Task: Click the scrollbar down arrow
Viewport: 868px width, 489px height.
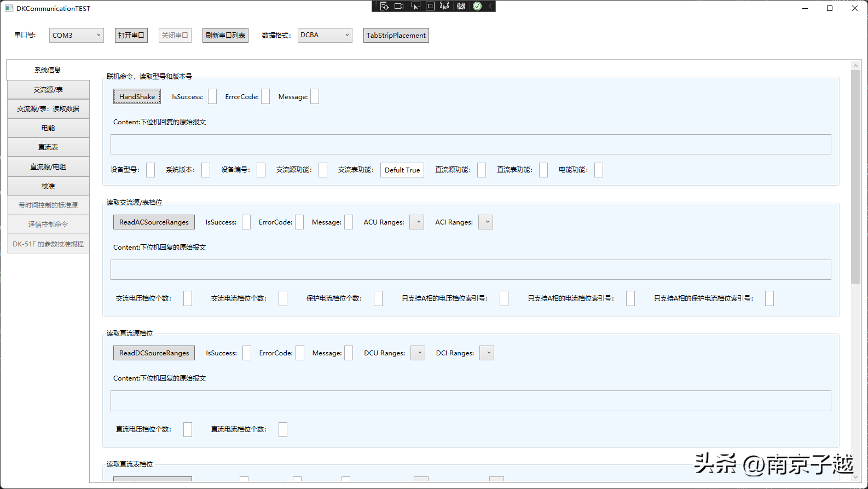Action: 856,478
